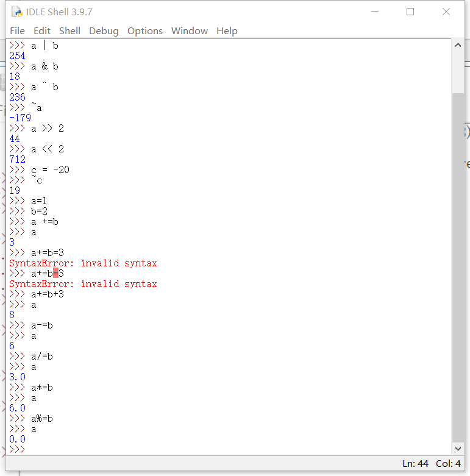
Task: Close the IDLE Shell window
Action: [446, 12]
